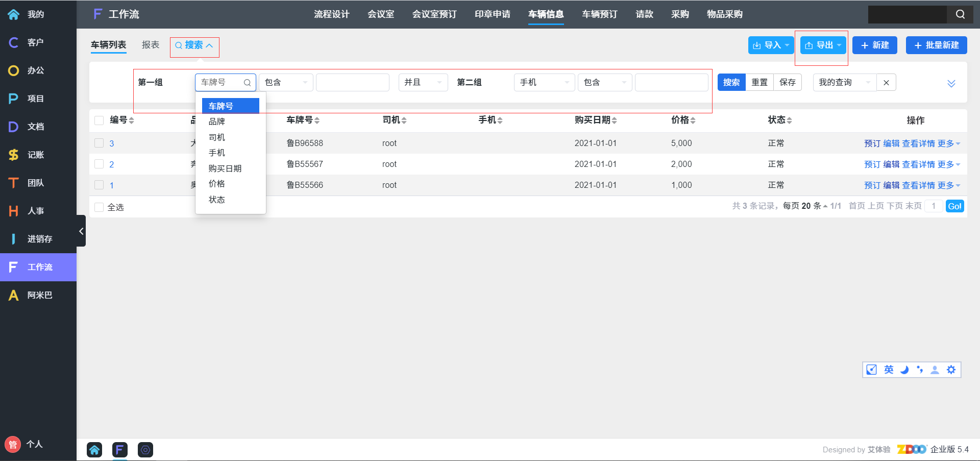Open the 导出 export dropdown button

[x=823, y=45]
